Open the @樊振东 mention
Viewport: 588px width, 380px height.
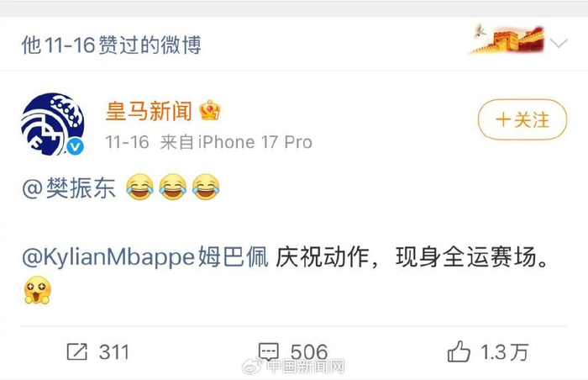tap(69, 187)
